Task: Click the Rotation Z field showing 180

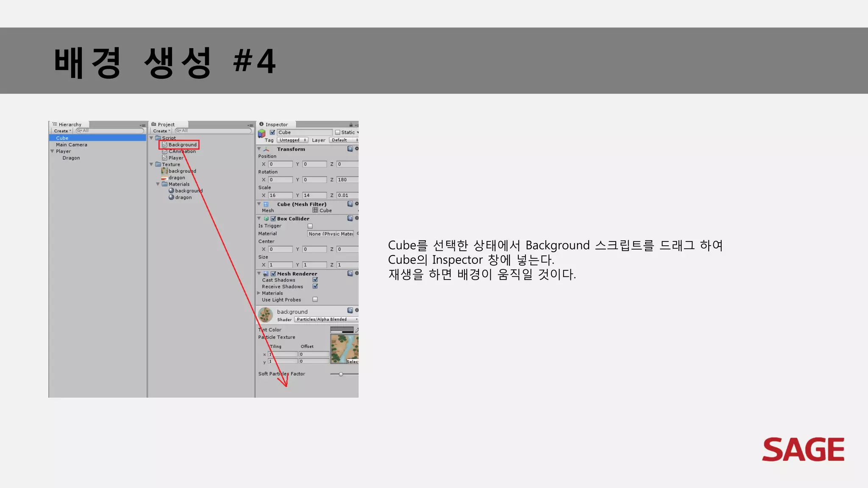Action: (348, 180)
